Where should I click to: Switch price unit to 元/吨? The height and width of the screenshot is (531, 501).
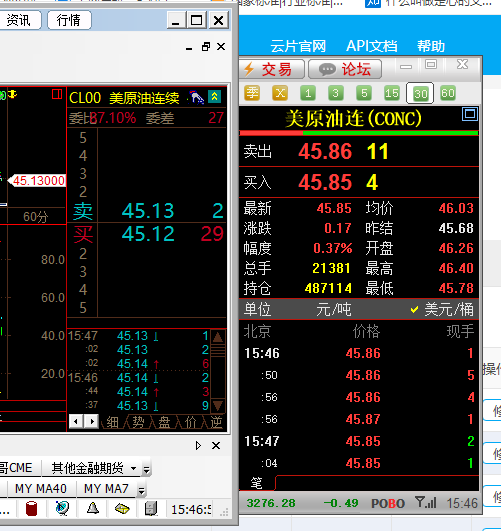click(334, 310)
